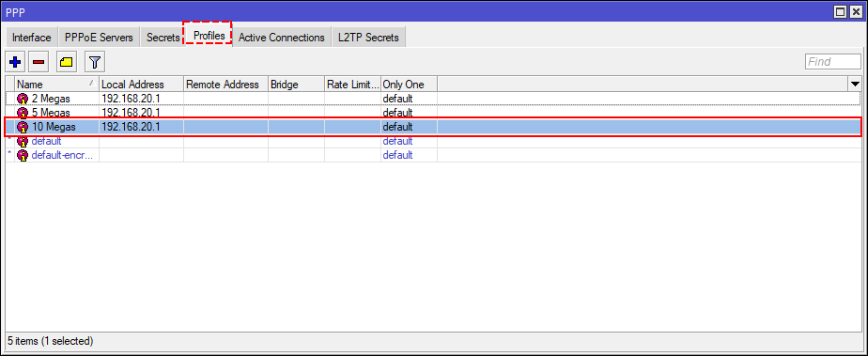868x356 pixels.
Task: Select the 10 Megas profile name
Action: tap(54, 127)
